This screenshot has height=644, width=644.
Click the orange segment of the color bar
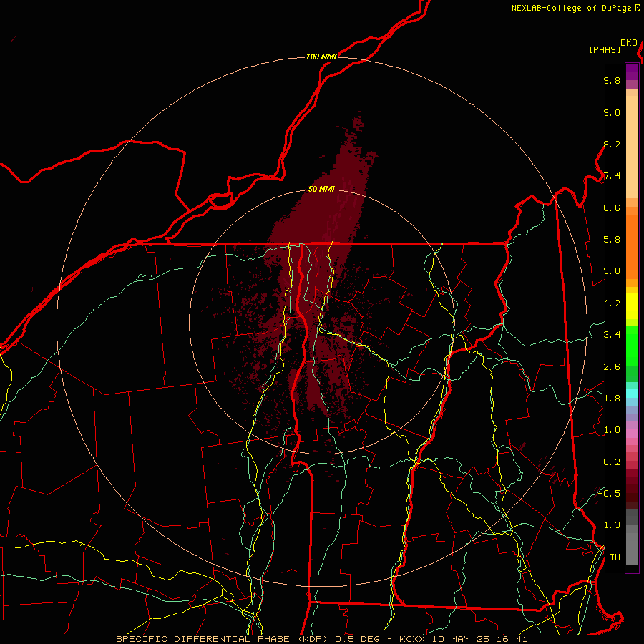pos(632,248)
